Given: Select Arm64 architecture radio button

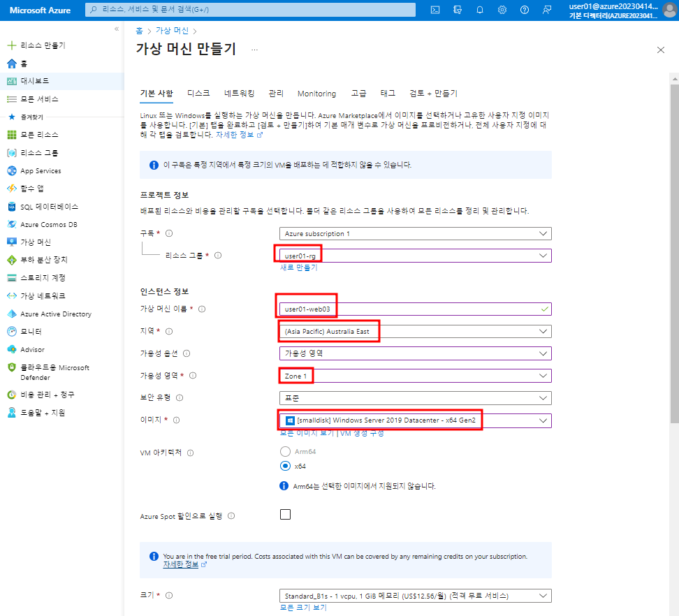Looking at the screenshot, I should pyautogui.click(x=285, y=451).
